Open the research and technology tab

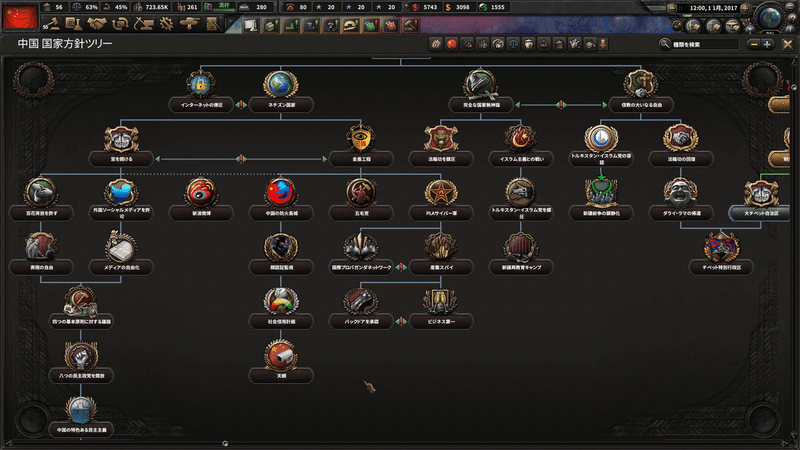tap(74, 24)
